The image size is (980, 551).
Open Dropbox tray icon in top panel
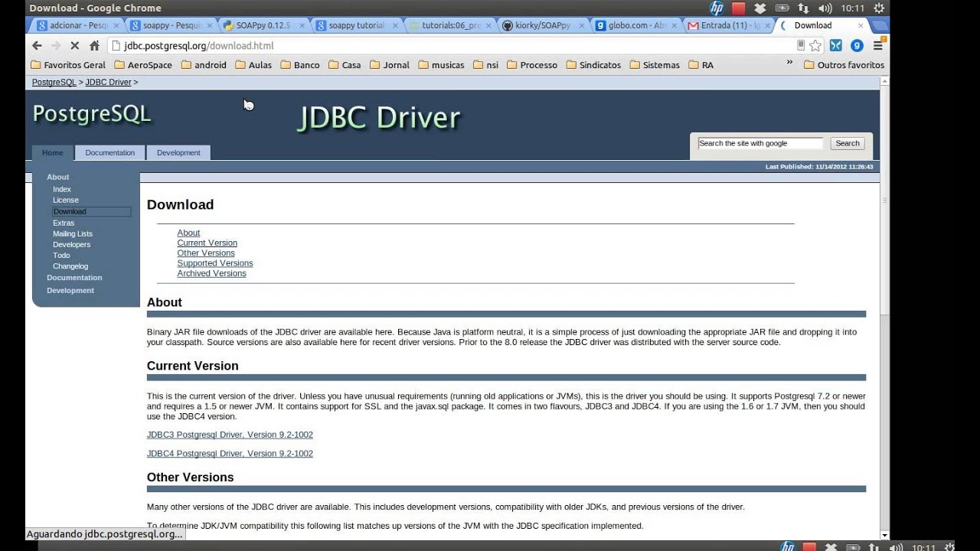(760, 8)
